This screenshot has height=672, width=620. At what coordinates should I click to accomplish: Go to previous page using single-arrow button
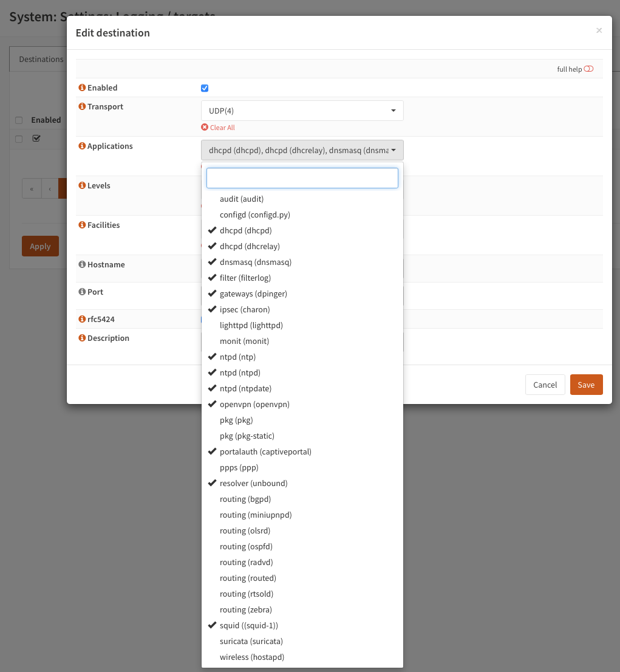[x=50, y=188]
